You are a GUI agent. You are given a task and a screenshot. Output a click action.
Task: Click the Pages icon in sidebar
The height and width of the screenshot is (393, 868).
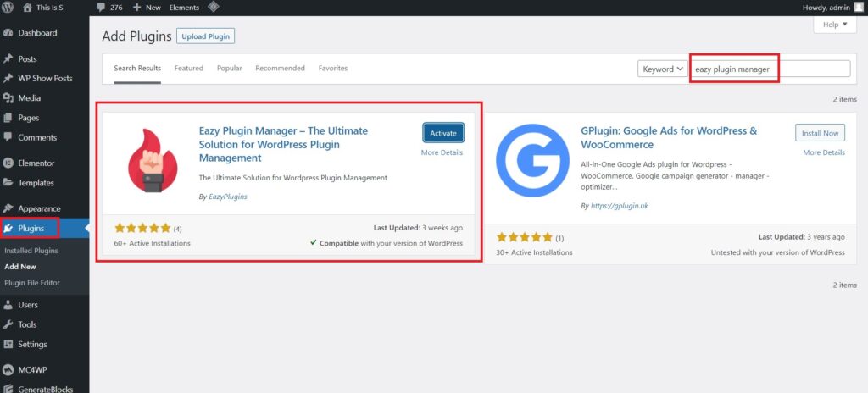[8, 118]
